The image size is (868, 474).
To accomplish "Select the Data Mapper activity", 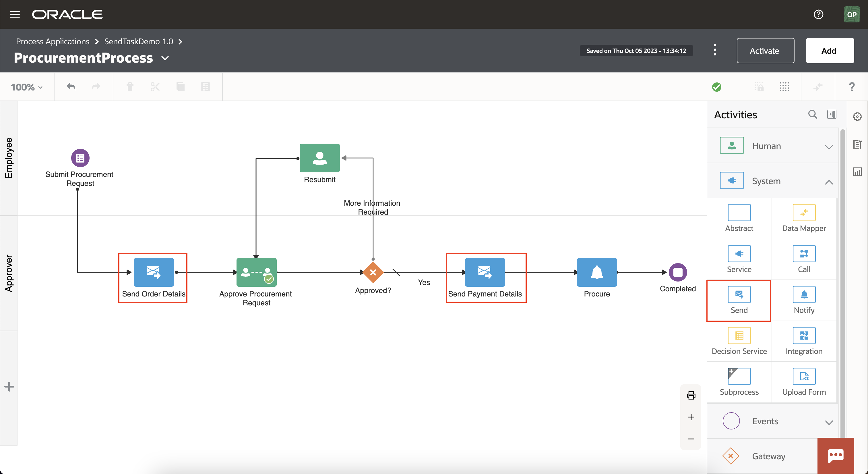I will [x=804, y=218].
